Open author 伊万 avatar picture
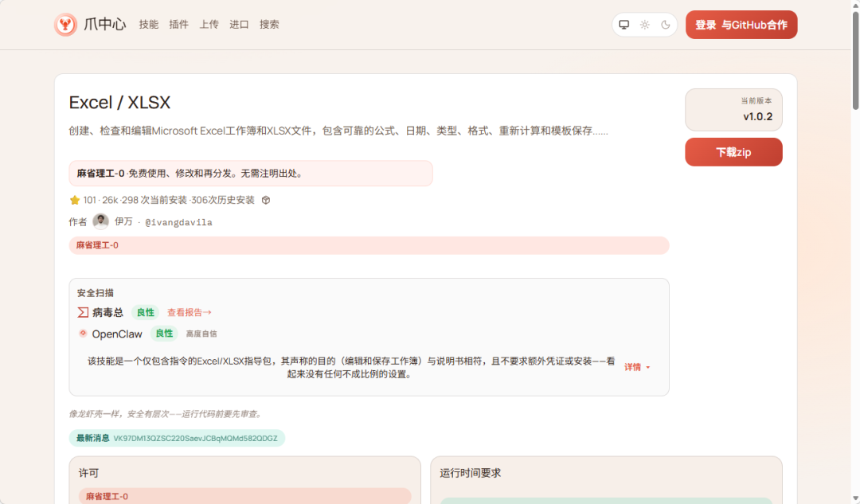The width and height of the screenshot is (860, 504). [x=100, y=221]
